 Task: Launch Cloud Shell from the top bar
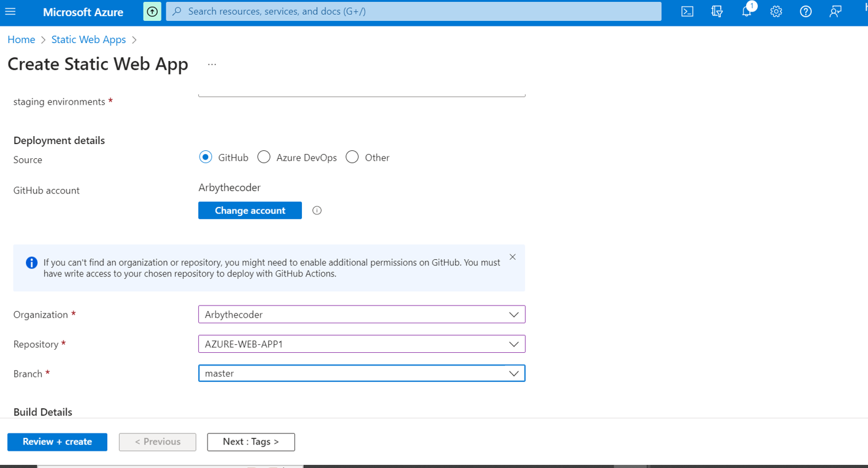tap(687, 12)
